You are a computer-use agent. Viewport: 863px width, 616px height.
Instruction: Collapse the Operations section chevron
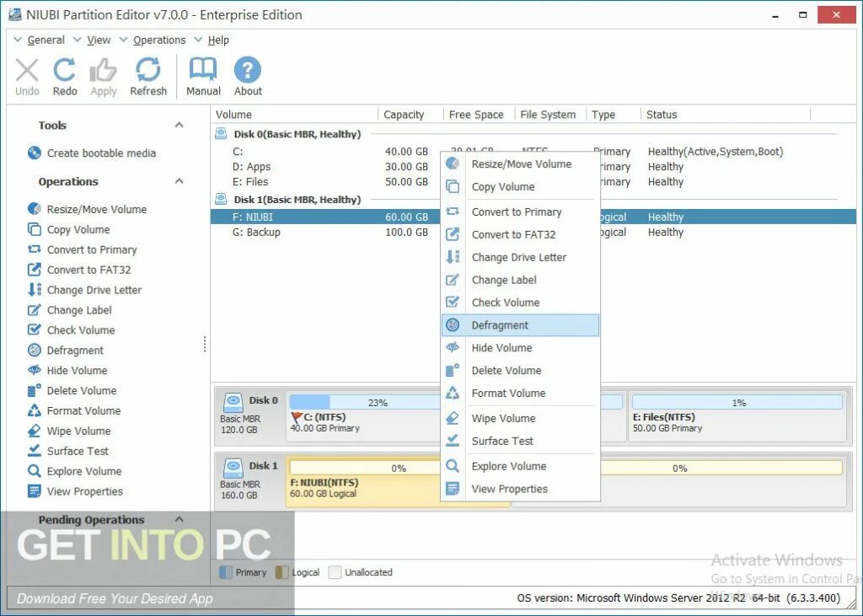click(x=179, y=181)
